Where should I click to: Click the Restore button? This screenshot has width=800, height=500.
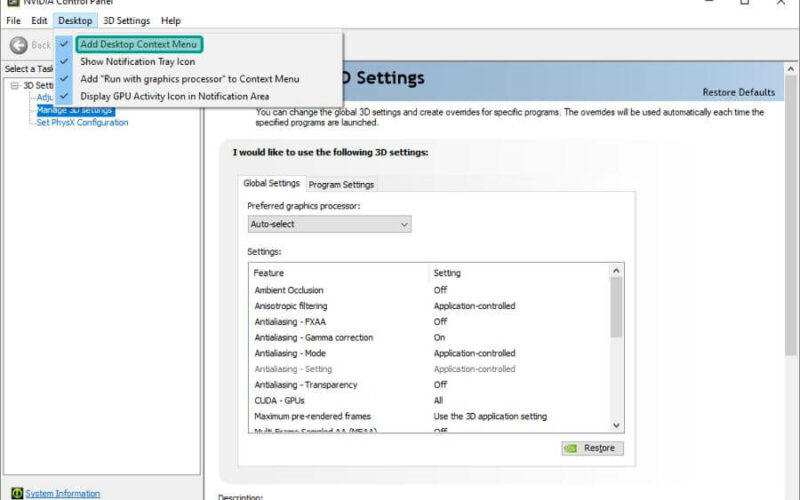click(592, 448)
